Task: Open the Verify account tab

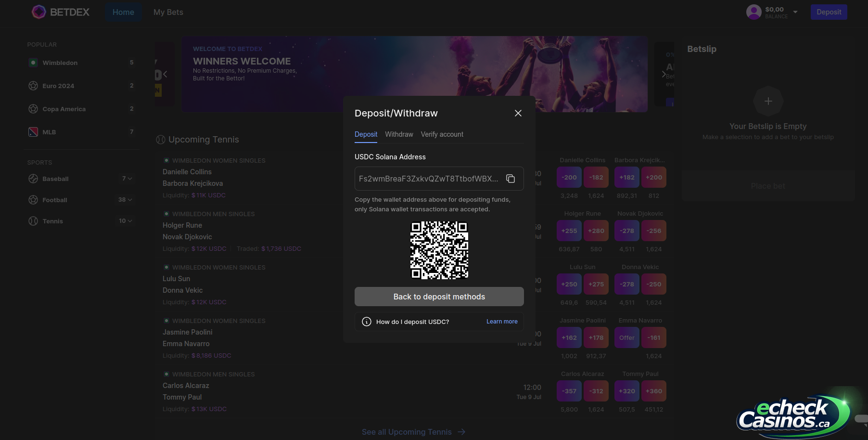Action: [442, 134]
